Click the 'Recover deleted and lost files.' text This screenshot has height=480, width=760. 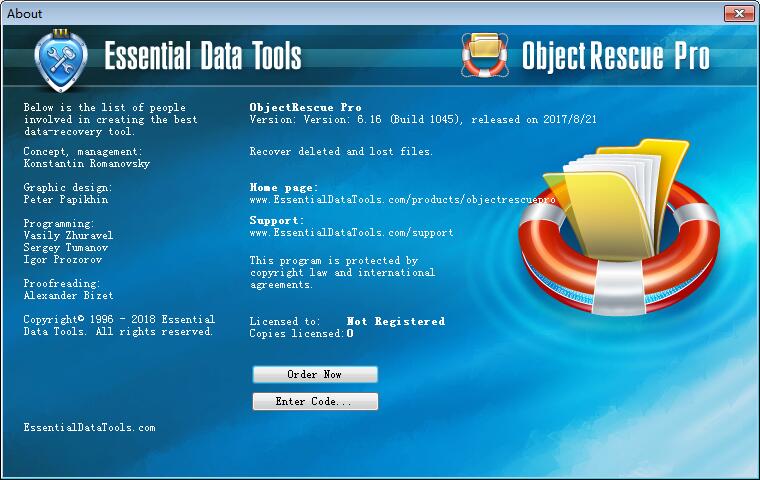tap(341, 152)
